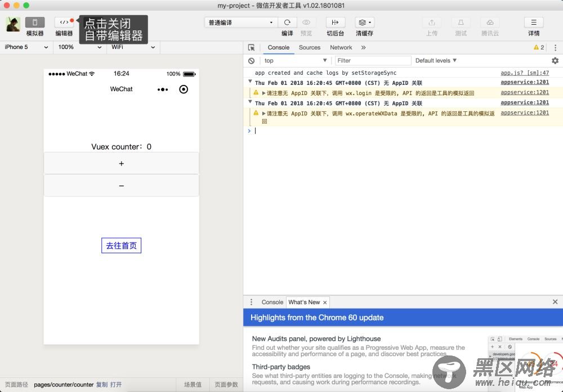Open the compile mode dropdown 普通编译
Screen dimensions: 563x392
coord(241,22)
